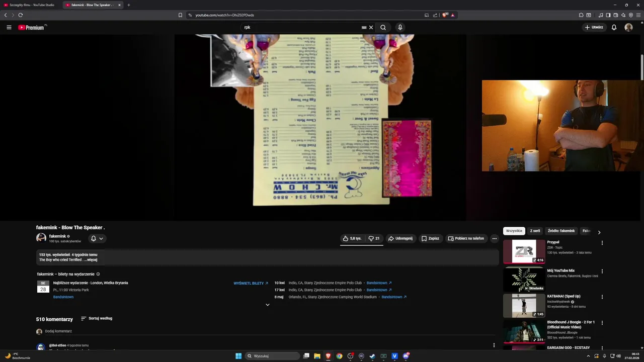This screenshot has height=362, width=644.
Task: Open Bandsintown link for 17 kwi Indio
Action: (x=379, y=290)
